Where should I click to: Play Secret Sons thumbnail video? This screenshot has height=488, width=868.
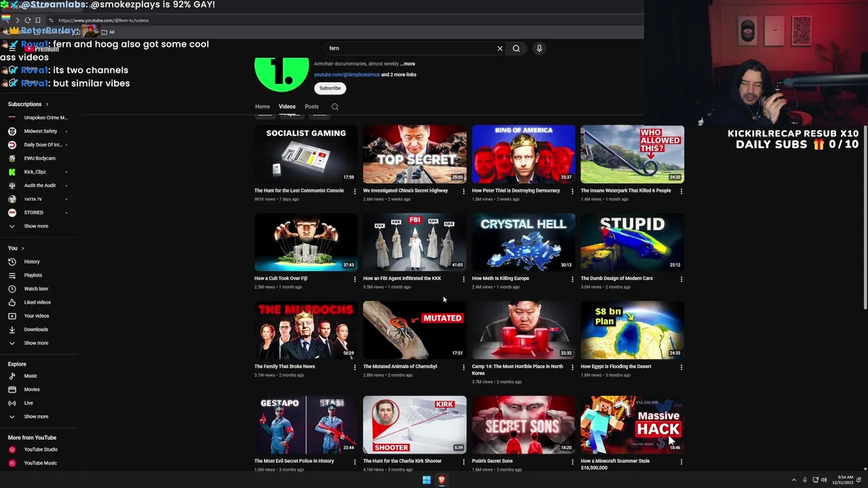[x=524, y=425]
